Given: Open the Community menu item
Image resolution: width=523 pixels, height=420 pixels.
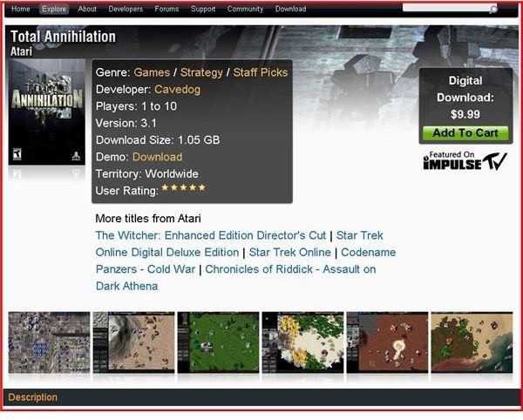Looking at the screenshot, I should (x=245, y=9).
